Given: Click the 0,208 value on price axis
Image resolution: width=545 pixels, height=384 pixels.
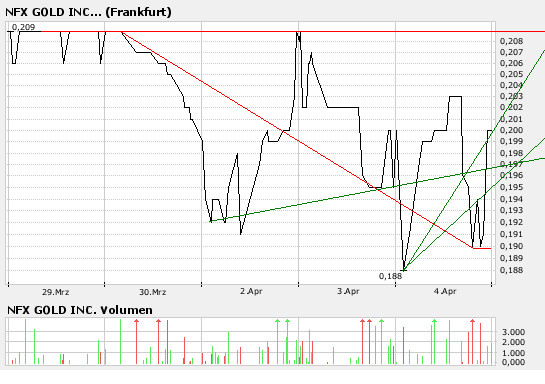Looking at the screenshot, I should [x=511, y=41].
